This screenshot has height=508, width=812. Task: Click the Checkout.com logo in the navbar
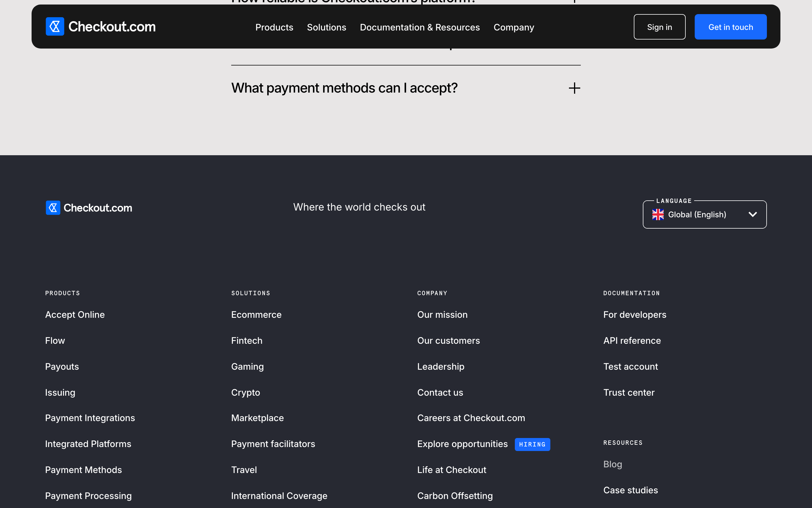101,27
